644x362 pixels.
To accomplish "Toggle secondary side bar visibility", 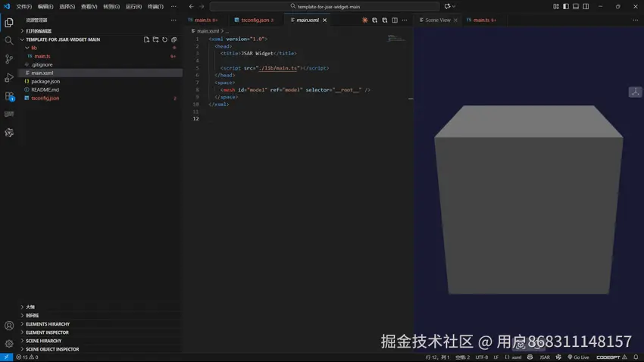I will coord(586,7).
